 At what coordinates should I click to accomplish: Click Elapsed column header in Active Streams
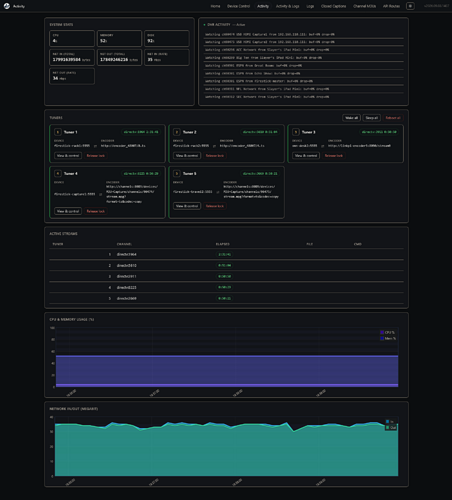pos(223,244)
